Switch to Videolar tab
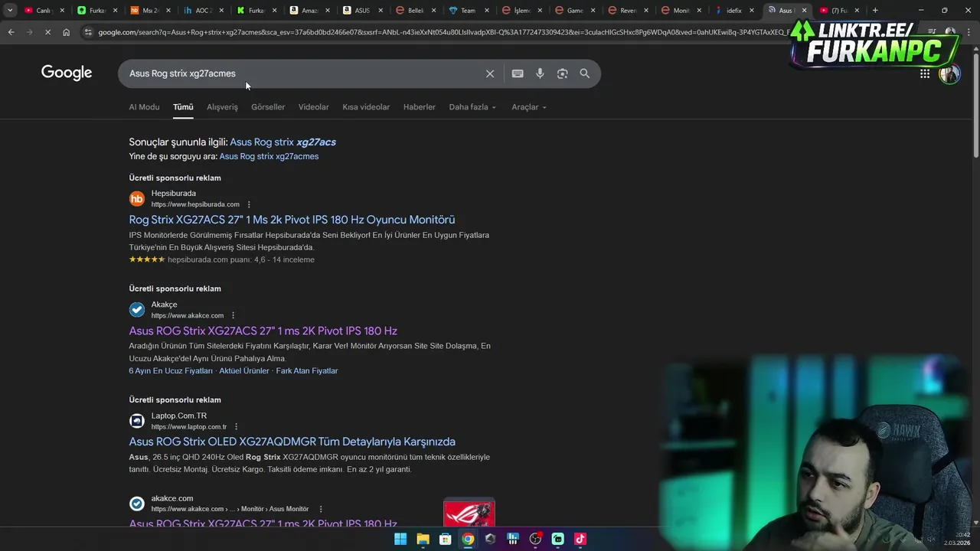This screenshot has height=551, width=980. (313, 107)
